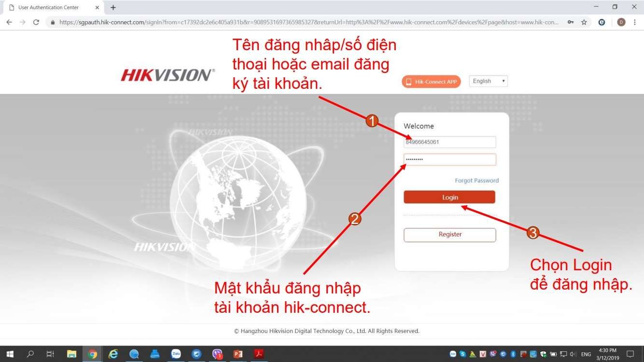Click the battery tray icon
Screen dimensions: 644x362
click(553, 354)
